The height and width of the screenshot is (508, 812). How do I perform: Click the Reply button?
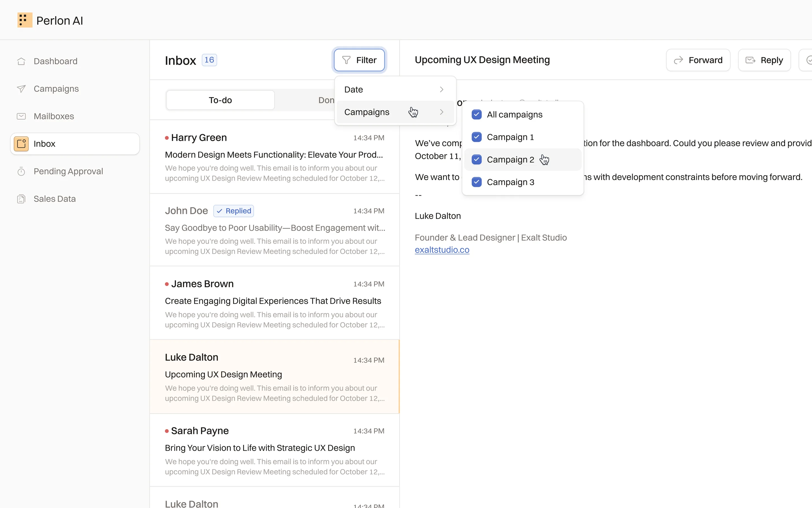pos(764,60)
